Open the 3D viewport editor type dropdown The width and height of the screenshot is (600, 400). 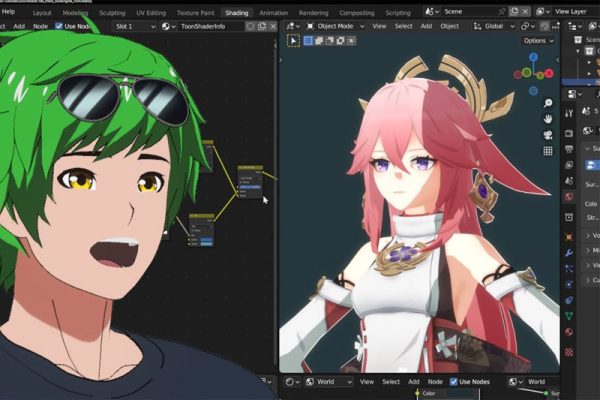tap(293, 26)
